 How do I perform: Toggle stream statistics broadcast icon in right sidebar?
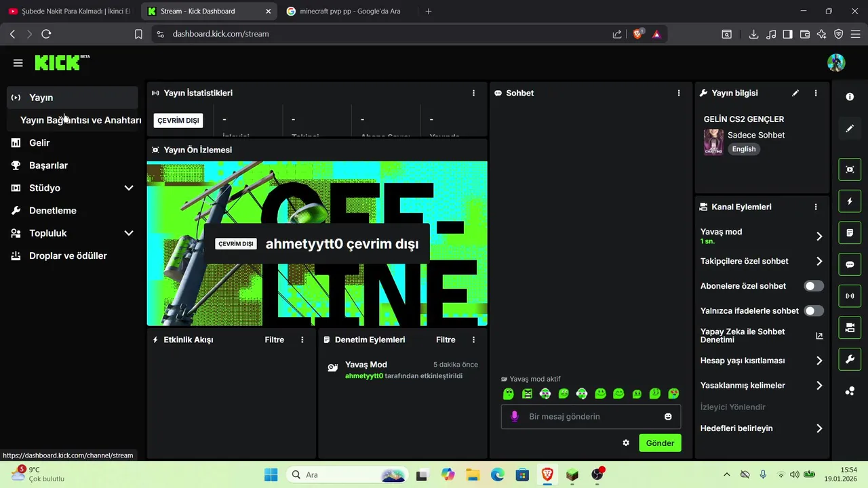[x=850, y=296]
